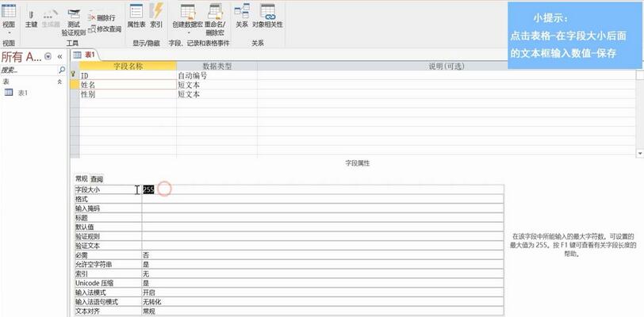The width and height of the screenshot is (644, 317).
Task: Open the 关系 (Relationships) tool
Action: click(242, 16)
